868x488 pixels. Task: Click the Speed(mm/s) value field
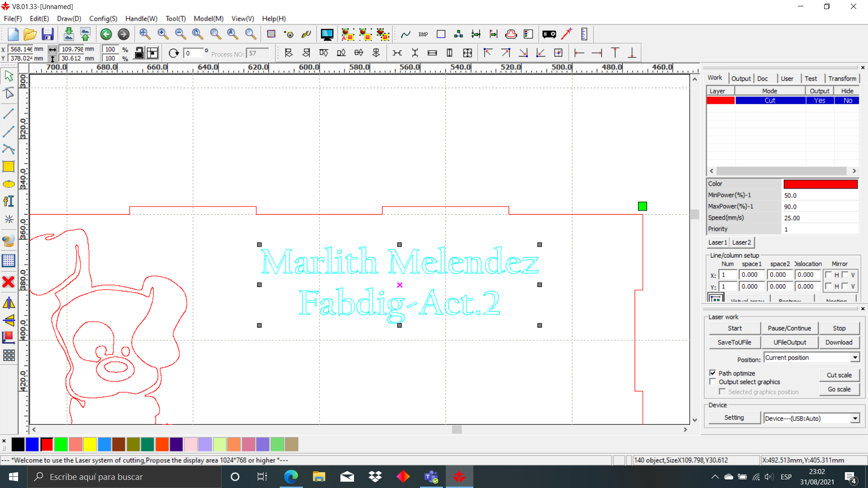pos(820,218)
